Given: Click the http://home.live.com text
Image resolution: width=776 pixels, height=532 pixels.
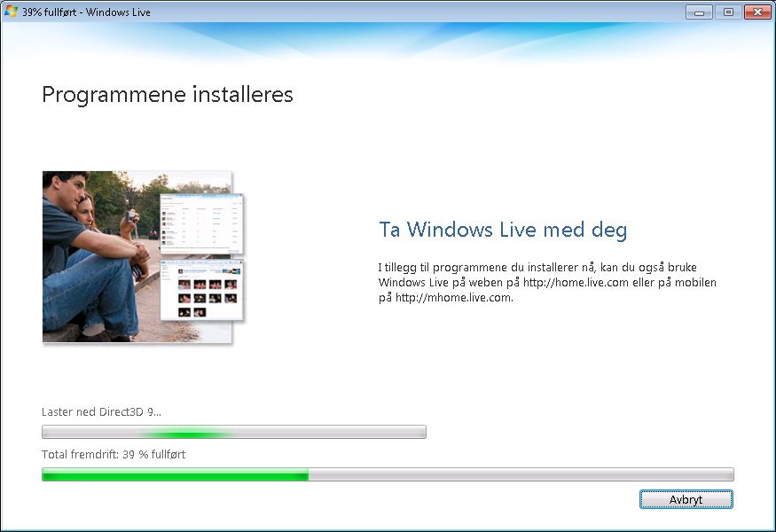Looking at the screenshot, I should (x=576, y=283).
